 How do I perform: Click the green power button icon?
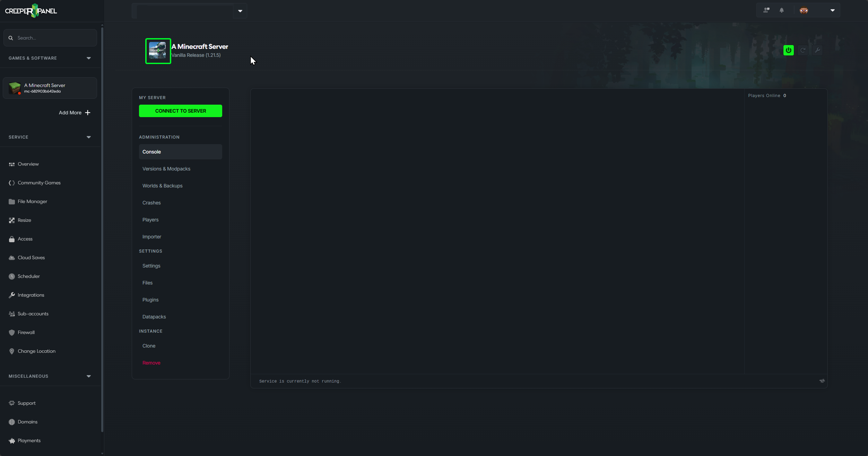pos(788,50)
